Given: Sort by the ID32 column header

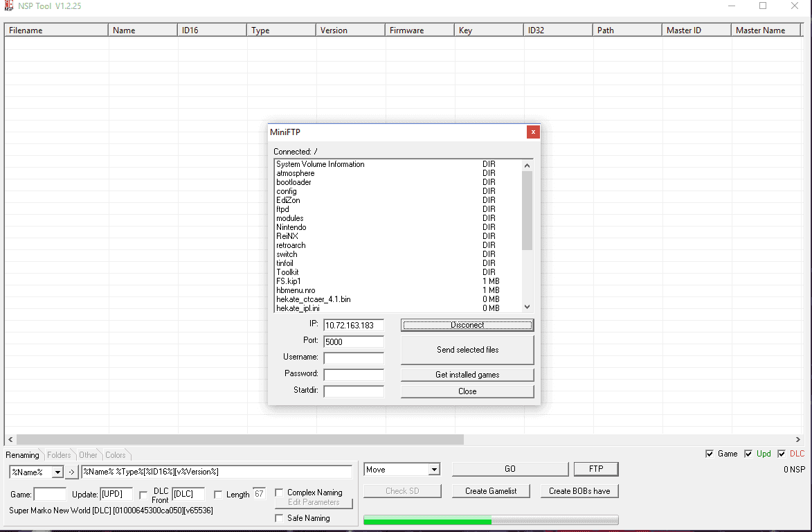Looking at the screenshot, I should click(558, 30).
